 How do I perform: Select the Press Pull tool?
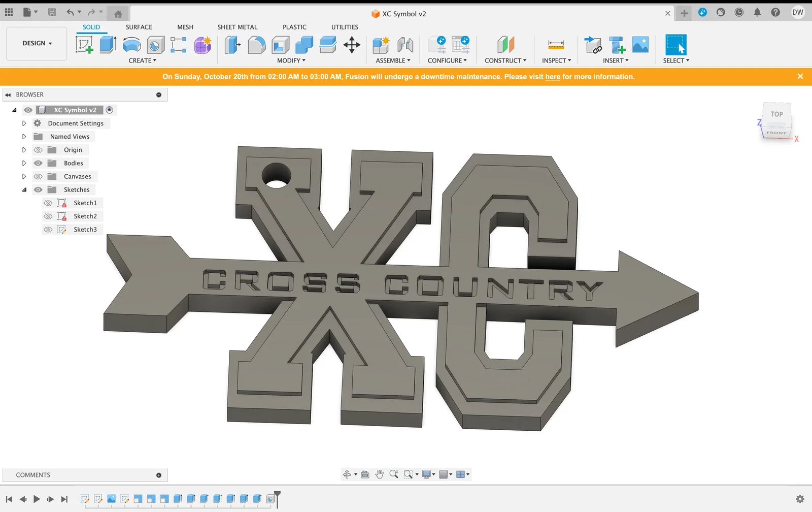232,45
